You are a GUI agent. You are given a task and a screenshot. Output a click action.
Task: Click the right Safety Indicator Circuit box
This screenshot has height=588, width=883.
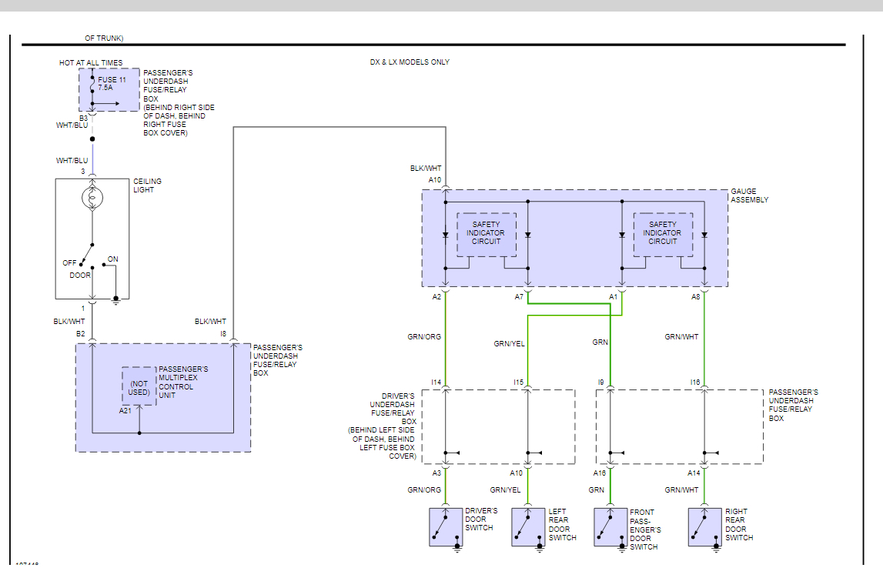662,233
